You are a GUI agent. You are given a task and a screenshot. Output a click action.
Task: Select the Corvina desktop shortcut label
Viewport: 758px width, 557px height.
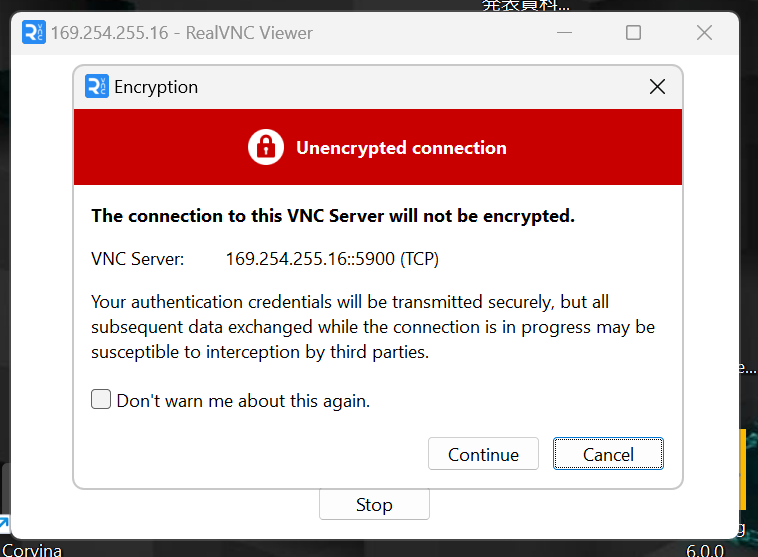(32, 550)
